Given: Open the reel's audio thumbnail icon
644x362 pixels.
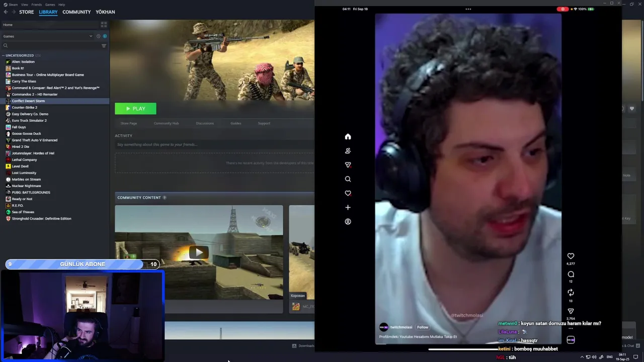Looking at the screenshot, I should pyautogui.click(x=571, y=340).
